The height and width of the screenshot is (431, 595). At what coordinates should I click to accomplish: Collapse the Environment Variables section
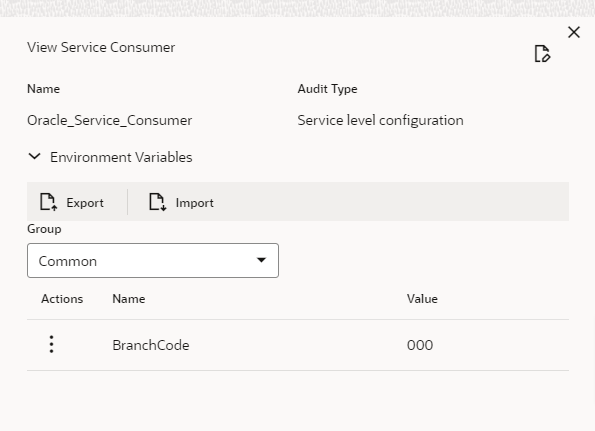click(x=35, y=156)
